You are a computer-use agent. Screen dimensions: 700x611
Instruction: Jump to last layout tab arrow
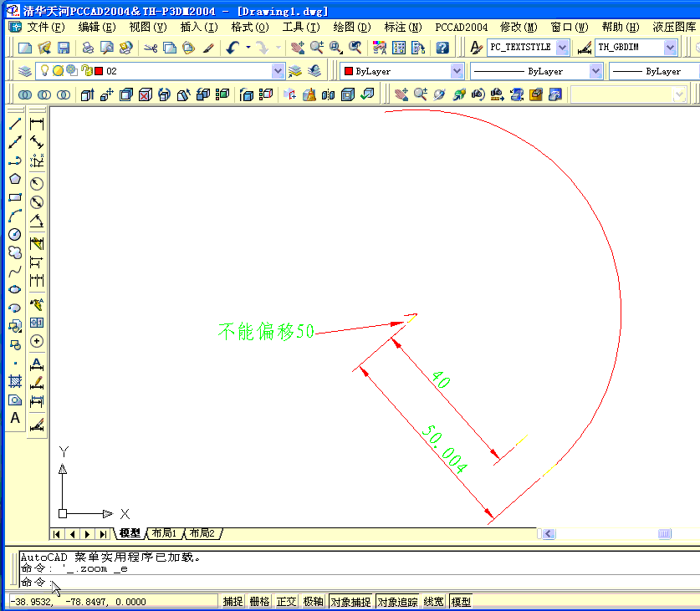click(x=103, y=534)
